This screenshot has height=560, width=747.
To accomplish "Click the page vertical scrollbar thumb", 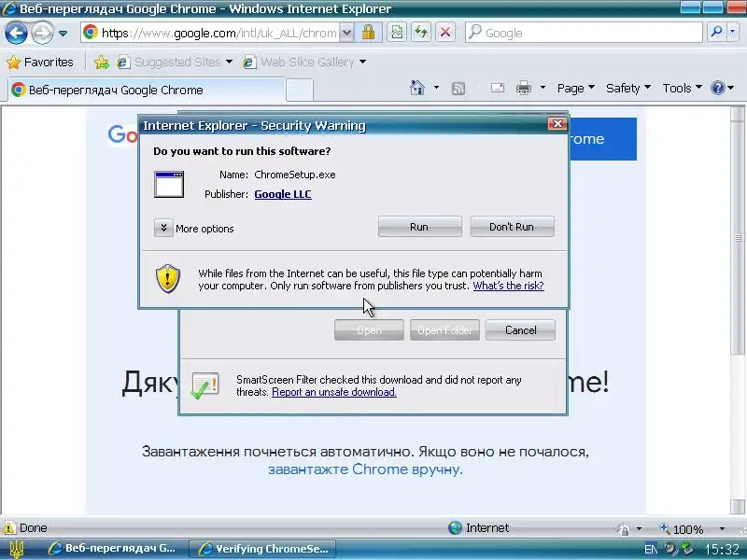I will 738,238.
